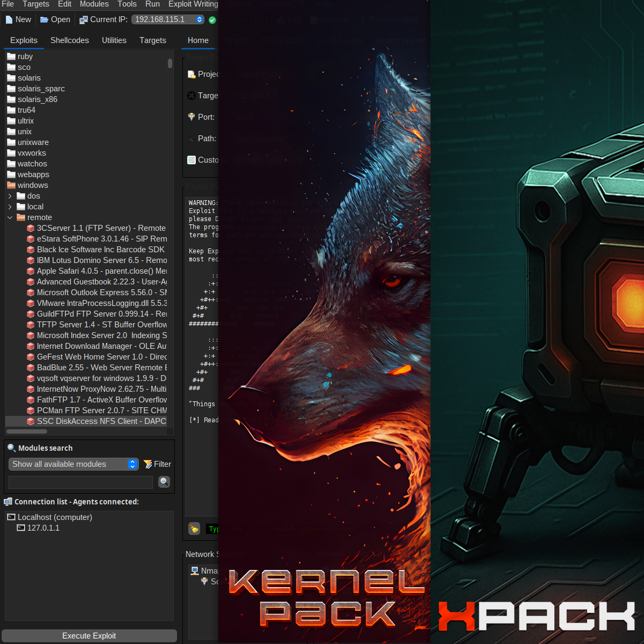
Task: Click the New document icon in toolbar
Action: coord(9,20)
